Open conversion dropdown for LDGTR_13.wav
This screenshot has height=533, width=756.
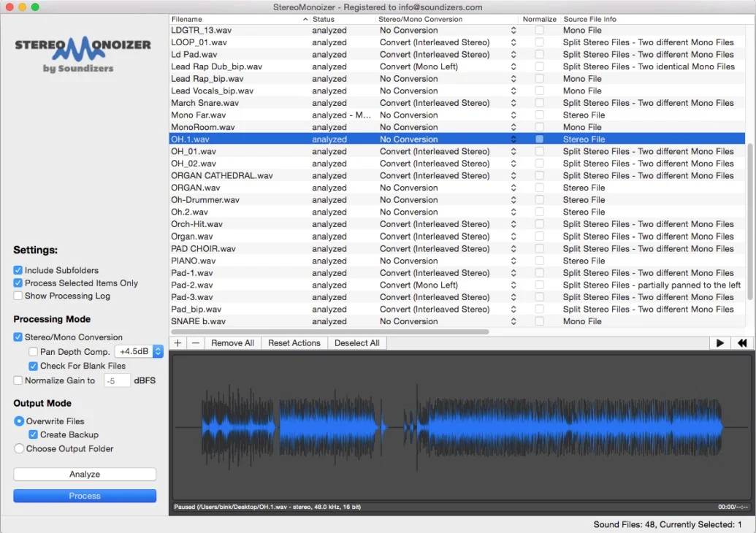pyautogui.click(x=513, y=31)
